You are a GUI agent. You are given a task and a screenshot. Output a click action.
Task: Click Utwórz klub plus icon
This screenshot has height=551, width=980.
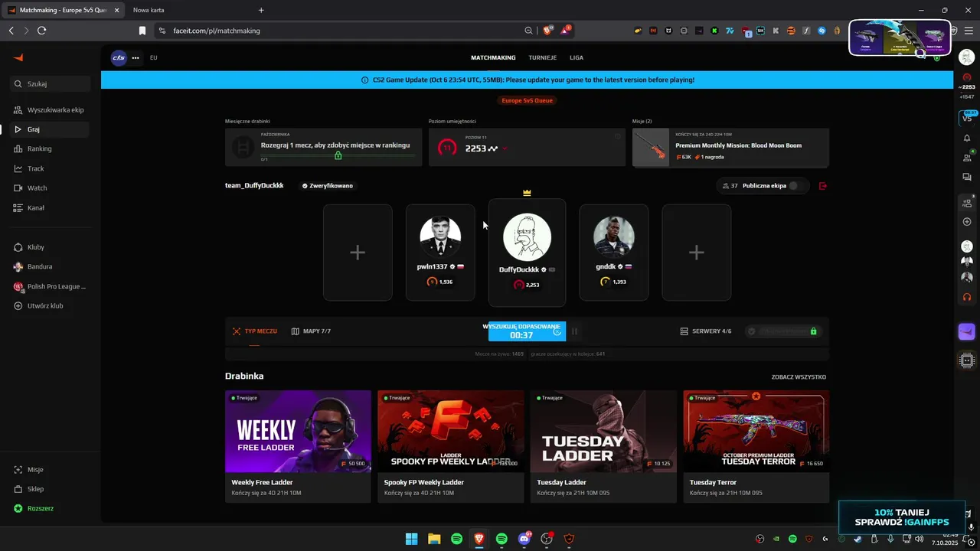point(19,306)
